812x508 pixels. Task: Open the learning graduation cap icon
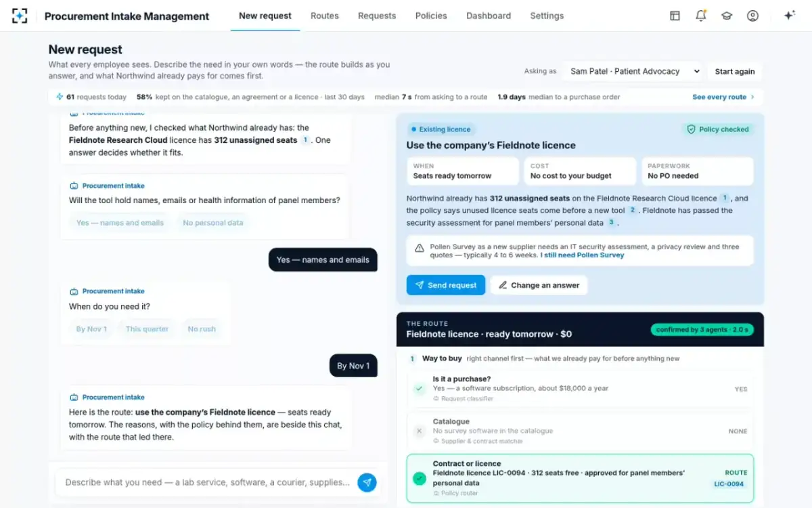pos(727,16)
